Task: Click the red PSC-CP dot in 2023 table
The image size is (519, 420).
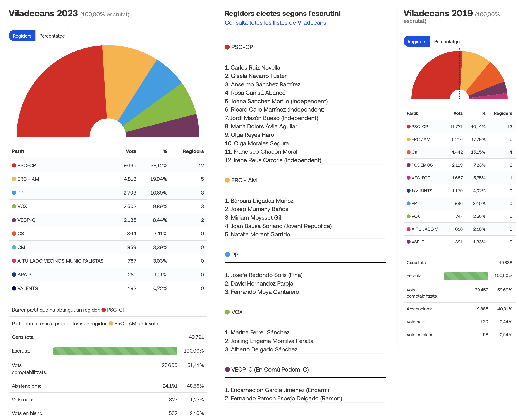Action: (14, 165)
